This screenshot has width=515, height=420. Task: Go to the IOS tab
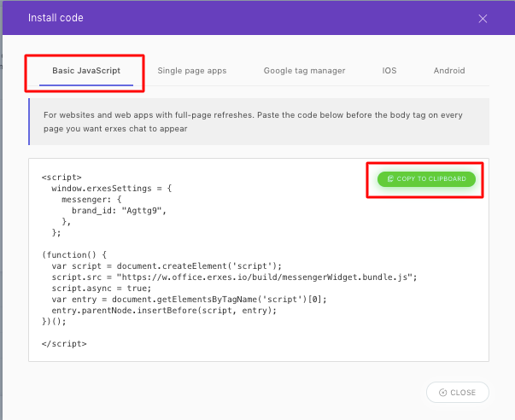389,71
